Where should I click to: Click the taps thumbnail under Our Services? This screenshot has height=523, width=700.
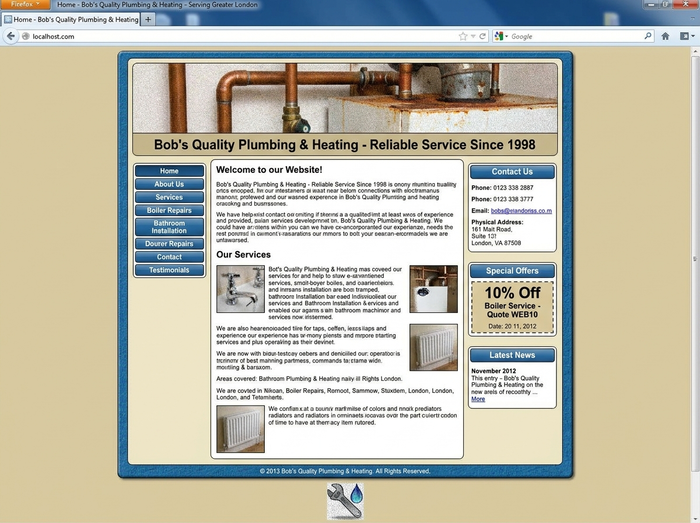[x=241, y=289]
